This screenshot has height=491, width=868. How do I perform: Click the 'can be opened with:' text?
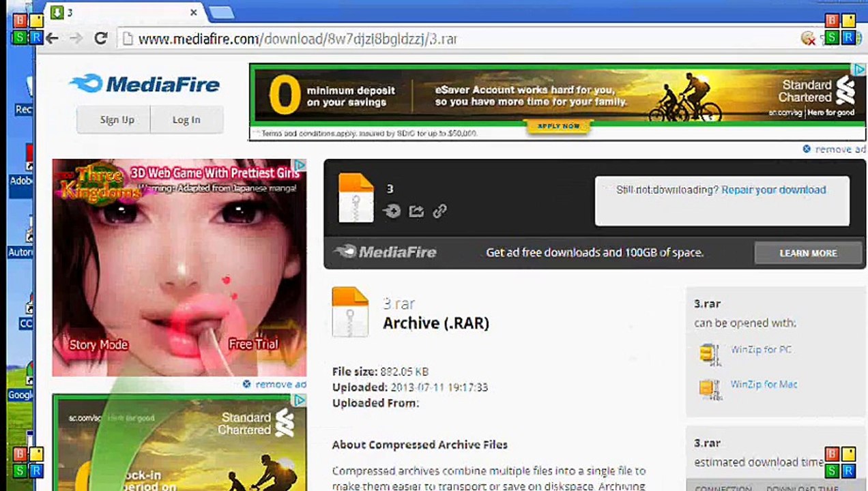click(x=745, y=323)
